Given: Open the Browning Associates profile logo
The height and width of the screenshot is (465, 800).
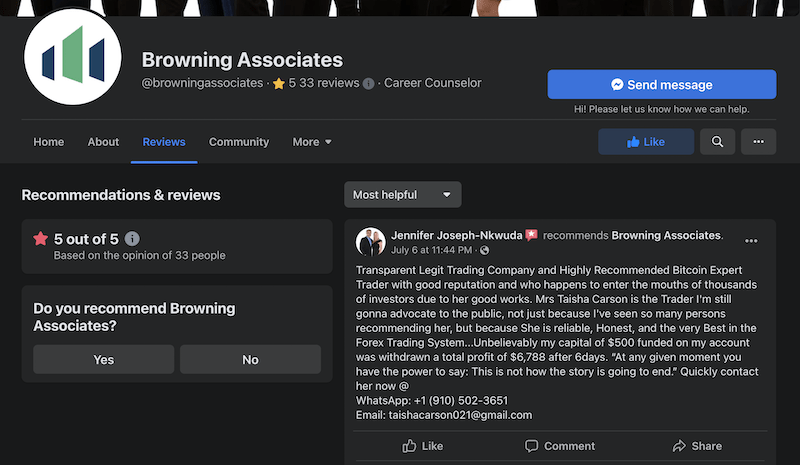Looking at the screenshot, I should pos(72,57).
